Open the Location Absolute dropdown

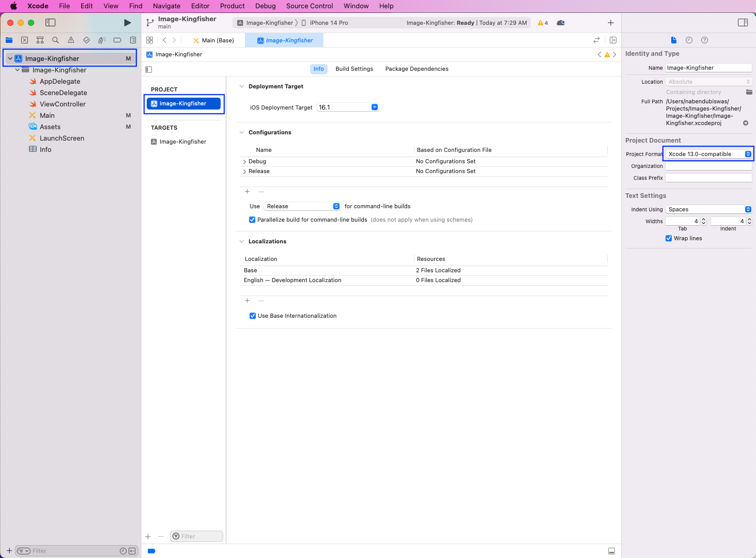[x=708, y=82]
